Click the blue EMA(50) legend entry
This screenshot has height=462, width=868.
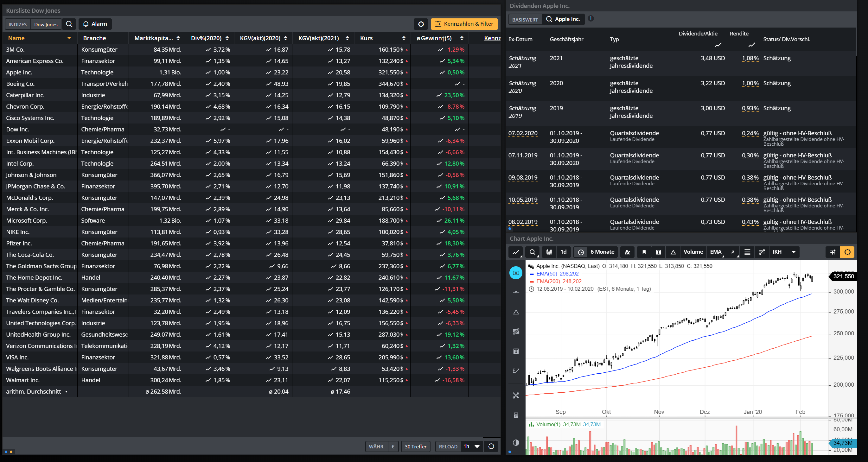point(554,274)
